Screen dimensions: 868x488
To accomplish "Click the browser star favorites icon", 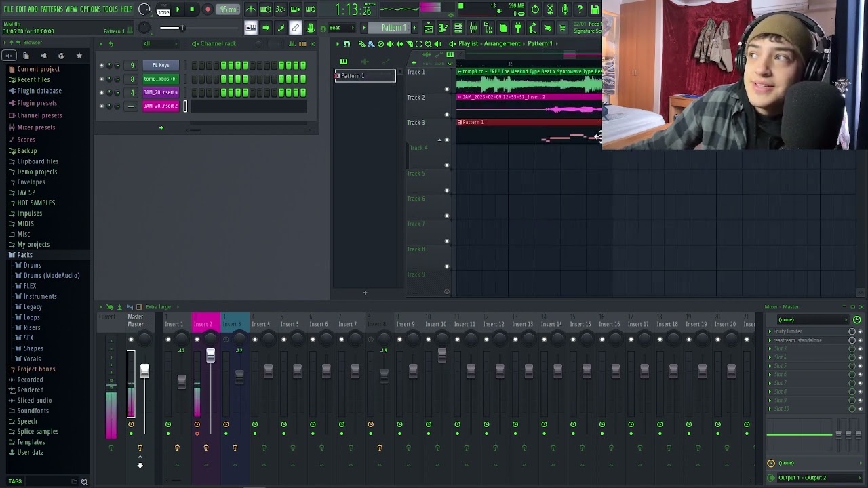I will [x=79, y=56].
